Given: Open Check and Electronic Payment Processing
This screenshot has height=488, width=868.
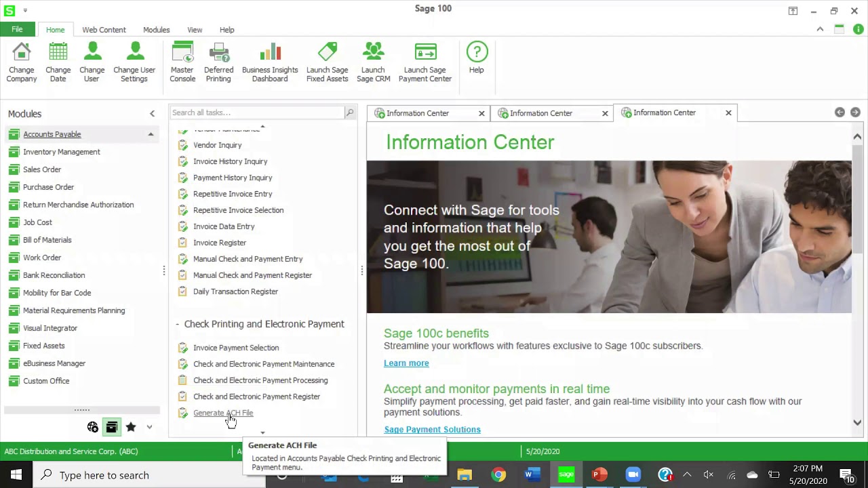Looking at the screenshot, I should coord(260,380).
